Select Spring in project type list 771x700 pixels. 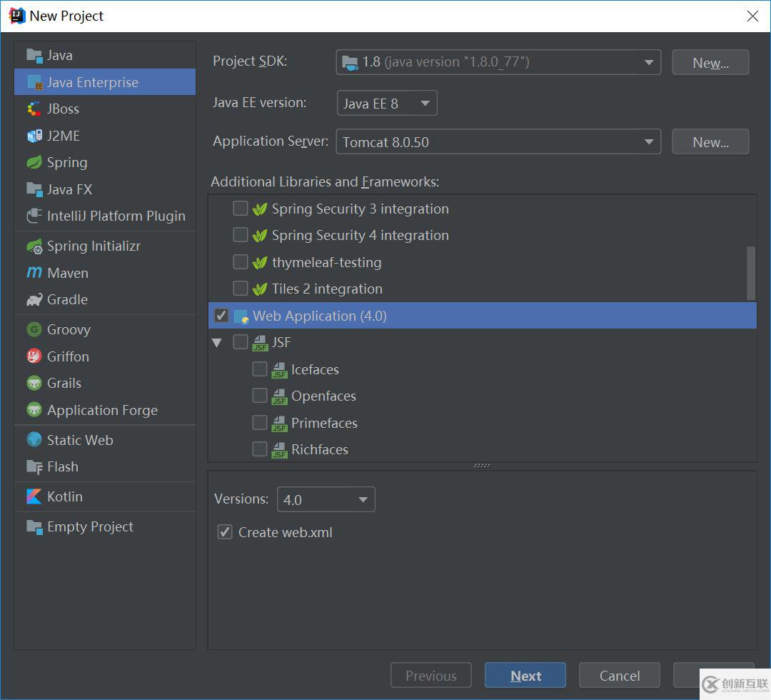[105, 162]
